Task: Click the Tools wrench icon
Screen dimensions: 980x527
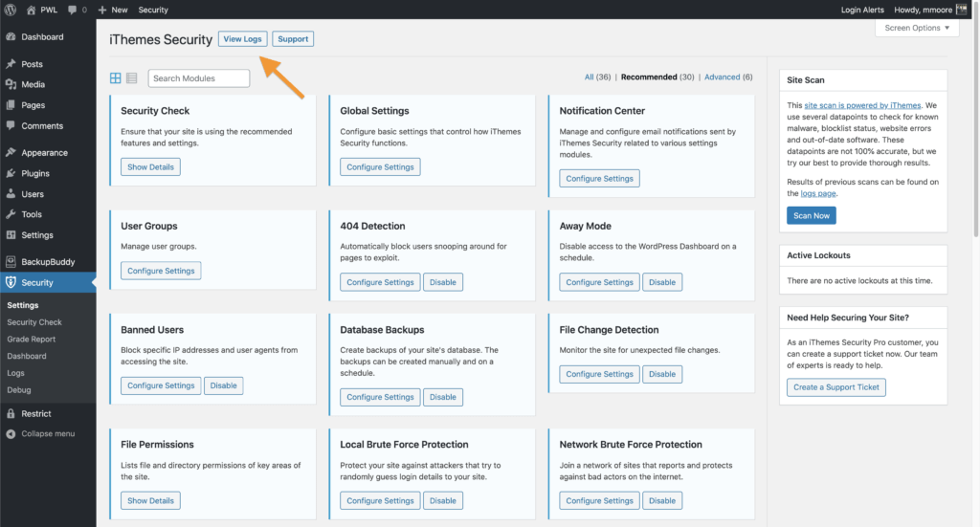Action: (11, 214)
